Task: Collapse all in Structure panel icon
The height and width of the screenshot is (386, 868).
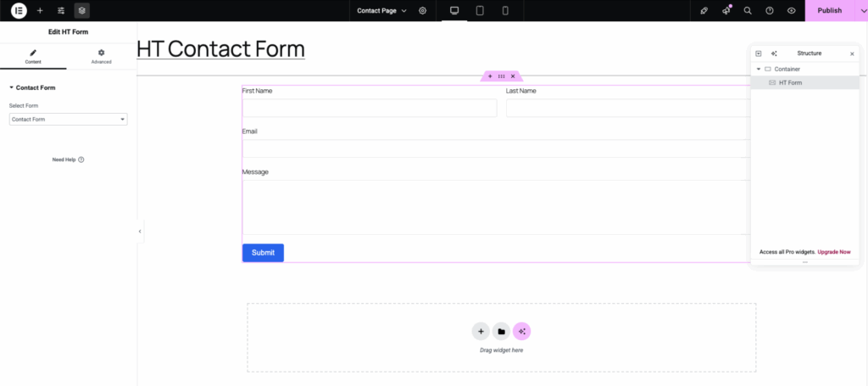Action: [x=759, y=53]
